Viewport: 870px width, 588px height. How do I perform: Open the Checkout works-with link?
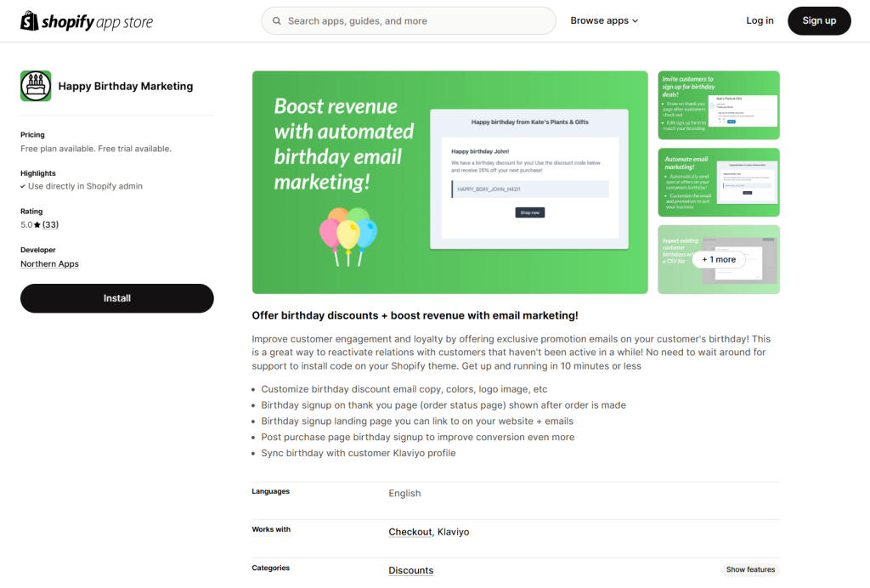[410, 532]
